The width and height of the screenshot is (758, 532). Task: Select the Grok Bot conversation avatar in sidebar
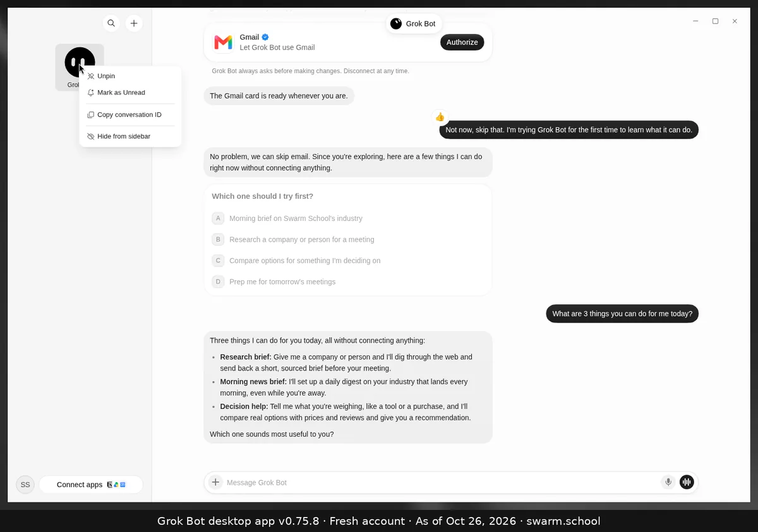coord(80,62)
